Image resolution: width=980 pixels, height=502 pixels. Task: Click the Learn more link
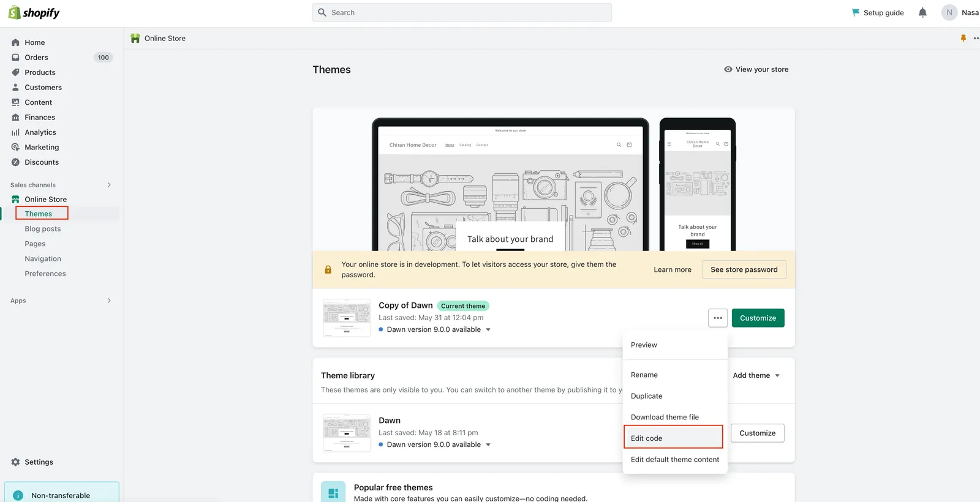pyautogui.click(x=673, y=269)
